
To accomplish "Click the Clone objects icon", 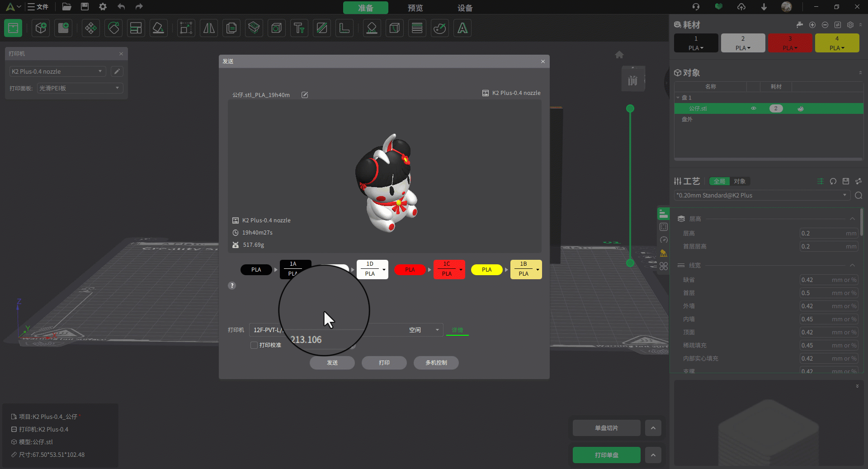I will point(231,28).
